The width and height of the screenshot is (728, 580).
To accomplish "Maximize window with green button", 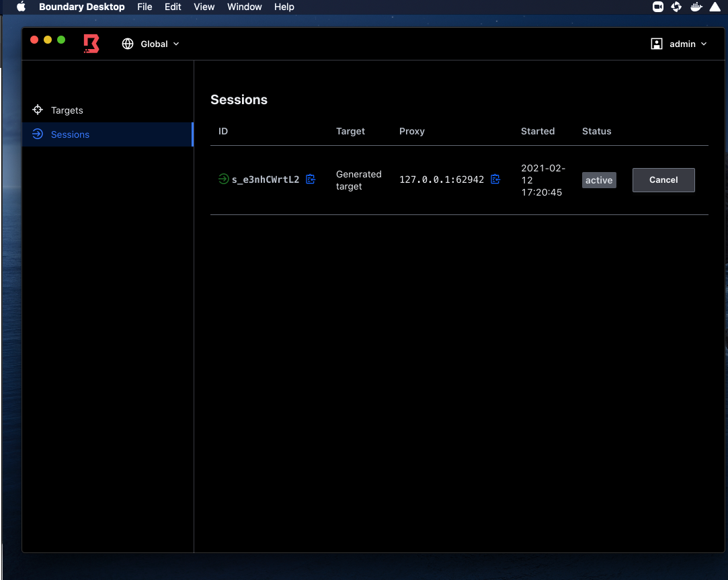I will click(61, 40).
